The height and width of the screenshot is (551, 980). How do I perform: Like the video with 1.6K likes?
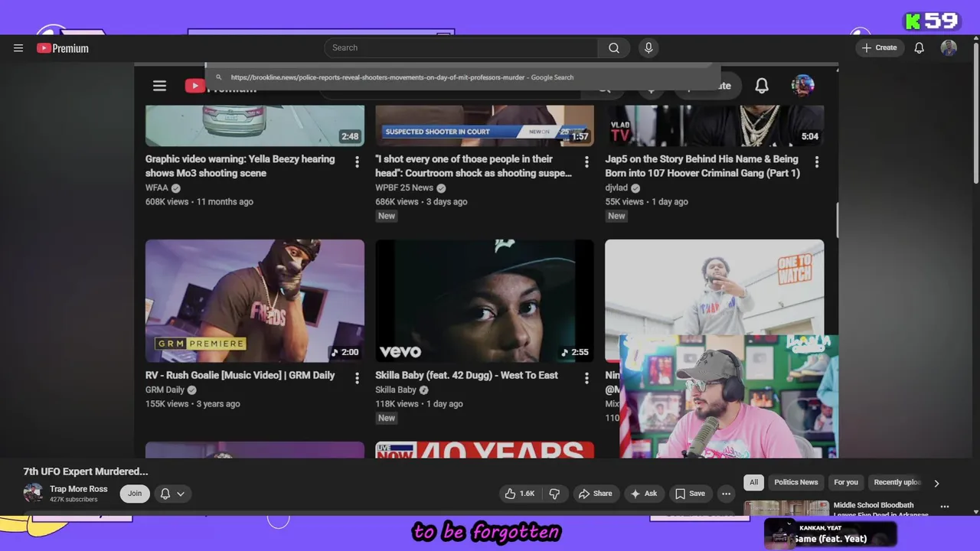pos(519,494)
